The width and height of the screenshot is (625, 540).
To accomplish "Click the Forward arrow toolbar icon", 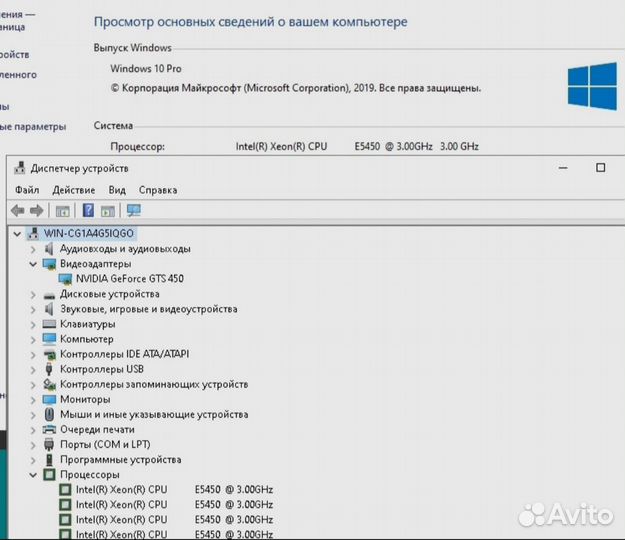I will pyautogui.click(x=37, y=210).
